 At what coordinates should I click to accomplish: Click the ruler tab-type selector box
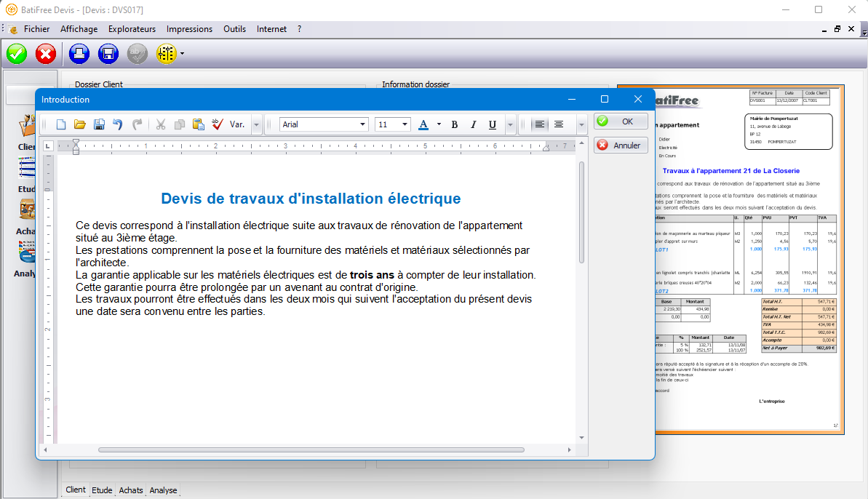click(48, 146)
